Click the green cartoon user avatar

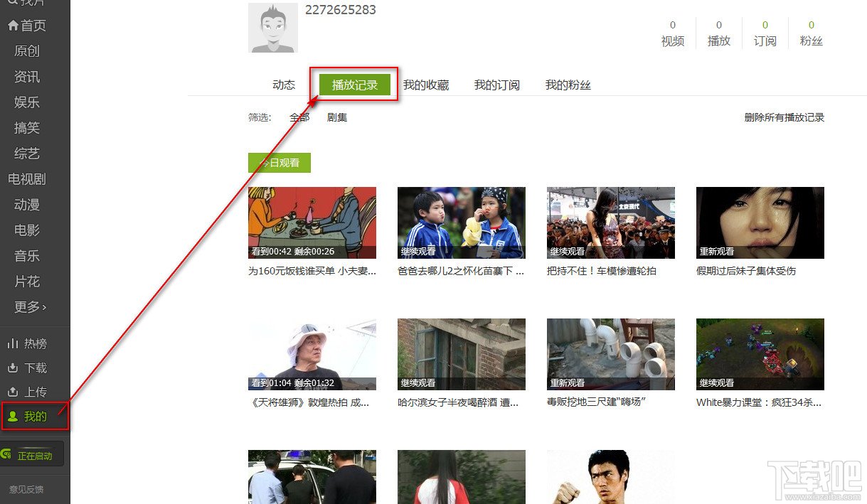[x=273, y=28]
